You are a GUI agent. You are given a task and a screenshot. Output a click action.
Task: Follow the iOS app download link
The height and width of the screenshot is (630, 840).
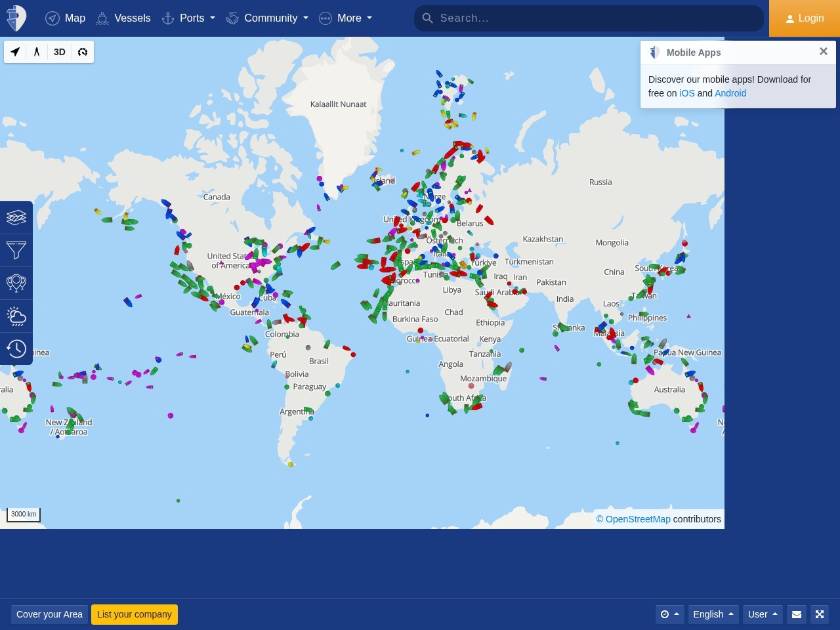pyautogui.click(x=686, y=93)
